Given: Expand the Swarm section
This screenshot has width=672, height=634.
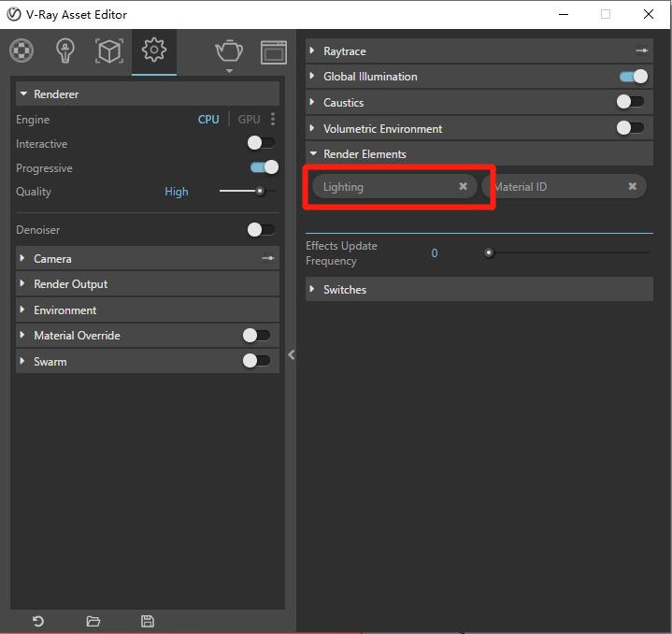Looking at the screenshot, I should [148, 361].
